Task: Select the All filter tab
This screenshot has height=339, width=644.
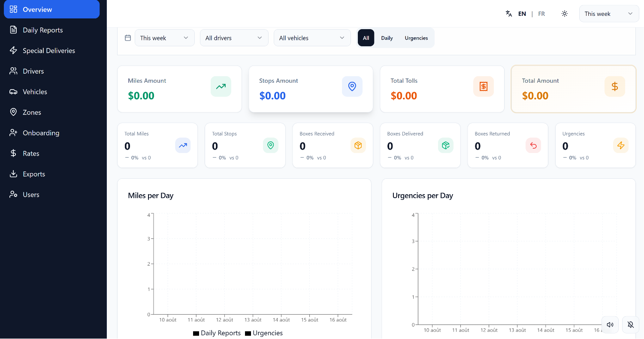Action: pos(366,38)
